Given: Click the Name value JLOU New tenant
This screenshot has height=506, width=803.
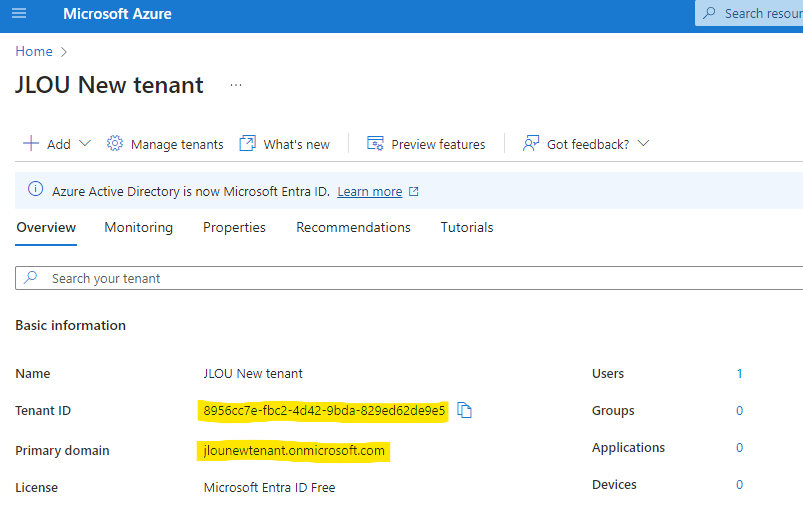Looking at the screenshot, I should pos(253,374).
